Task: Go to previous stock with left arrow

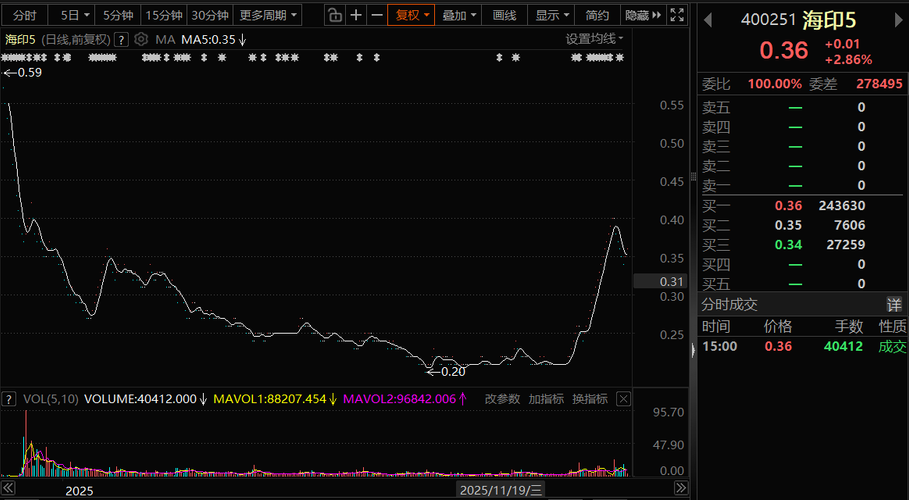Action: coord(707,20)
